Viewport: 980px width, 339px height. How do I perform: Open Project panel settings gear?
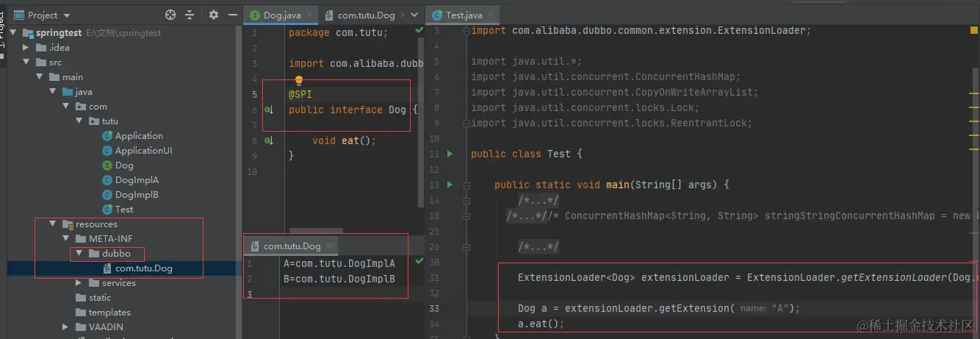point(214,15)
